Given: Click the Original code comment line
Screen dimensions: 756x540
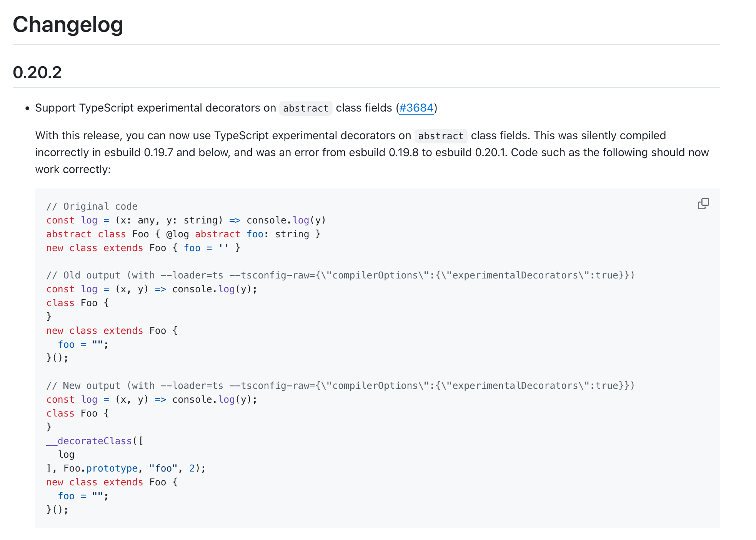Looking at the screenshot, I should pyautogui.click(x=92, y=206).
